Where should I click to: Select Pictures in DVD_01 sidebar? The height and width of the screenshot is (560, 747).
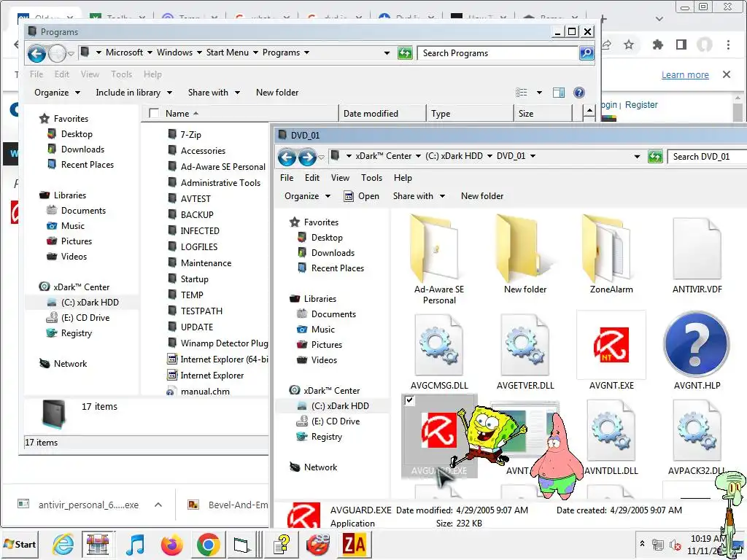point(326,345)
